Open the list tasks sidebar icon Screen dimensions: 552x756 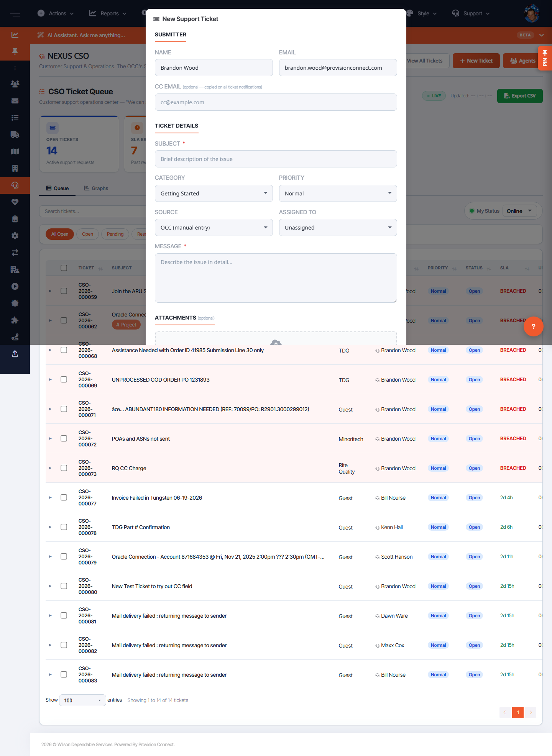pyautogui.click(x=15, y=118)
